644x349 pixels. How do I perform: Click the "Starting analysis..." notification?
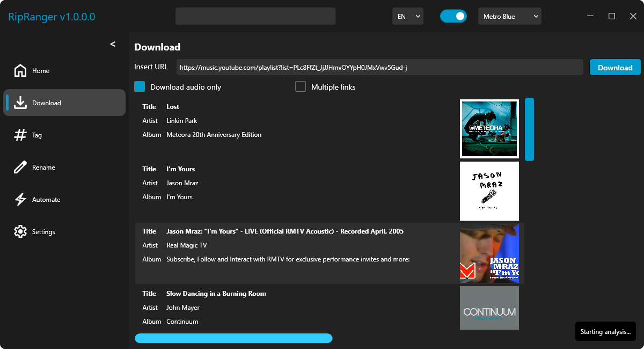(605, 332)
